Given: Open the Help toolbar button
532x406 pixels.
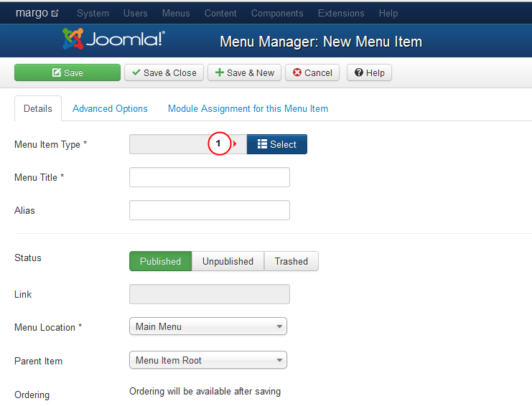Looking at the screenshot, I should point(369,72).
